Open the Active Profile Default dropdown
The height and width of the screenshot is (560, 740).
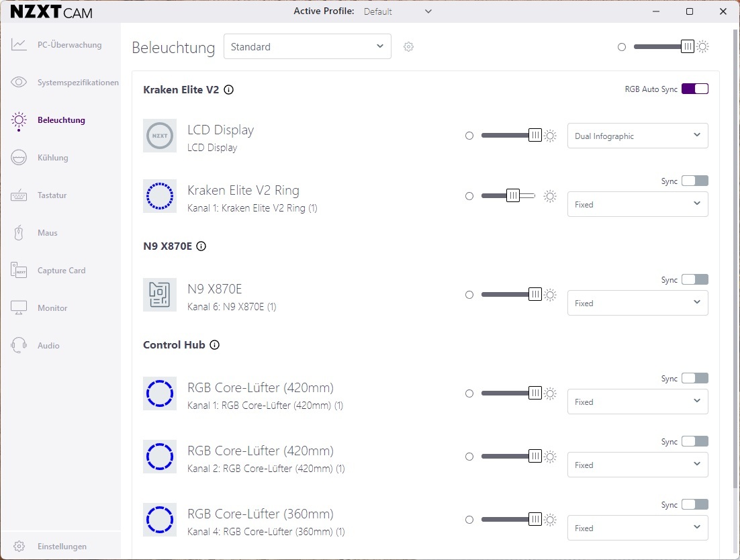pos(398,11)
